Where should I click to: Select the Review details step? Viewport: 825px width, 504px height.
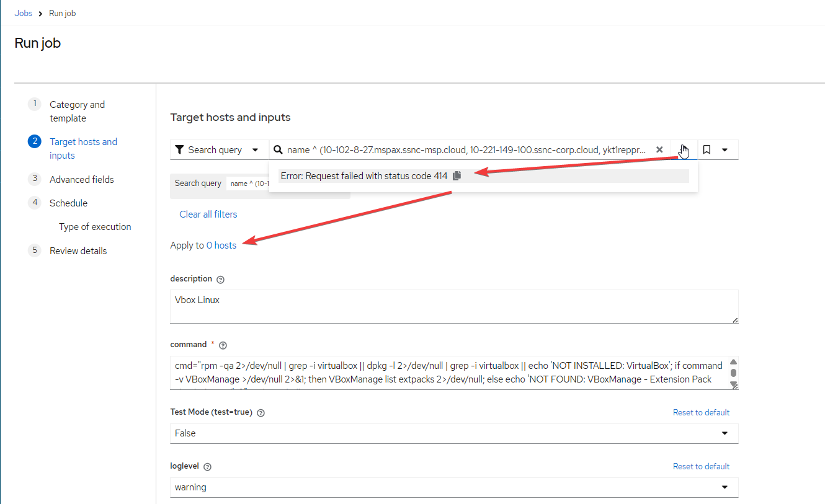(x=78, y=250)
